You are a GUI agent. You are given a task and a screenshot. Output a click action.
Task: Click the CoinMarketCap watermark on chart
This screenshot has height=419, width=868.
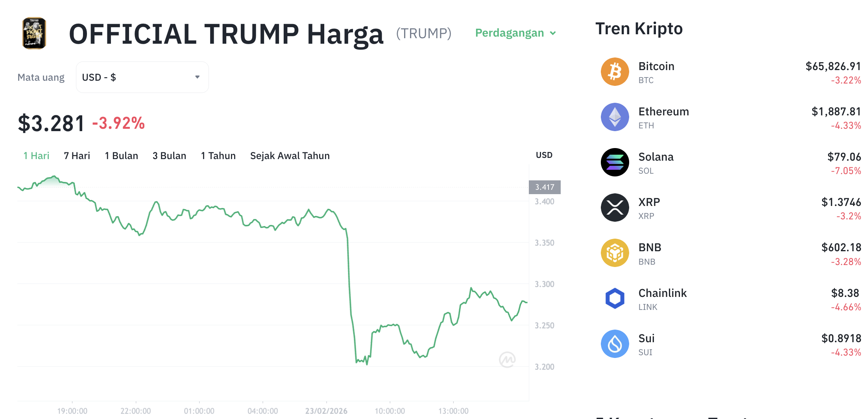[x=507, y=359]
